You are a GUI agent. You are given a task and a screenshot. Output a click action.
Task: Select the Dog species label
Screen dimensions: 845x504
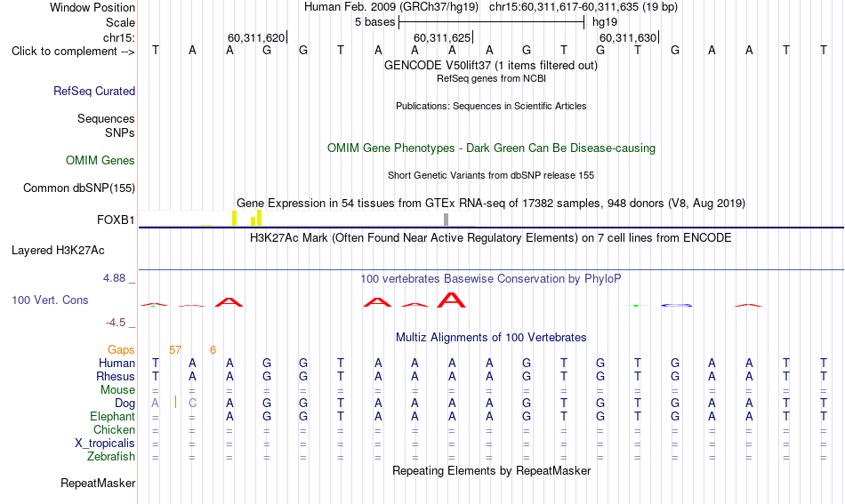pyautogui.click(x=125, y=403)
